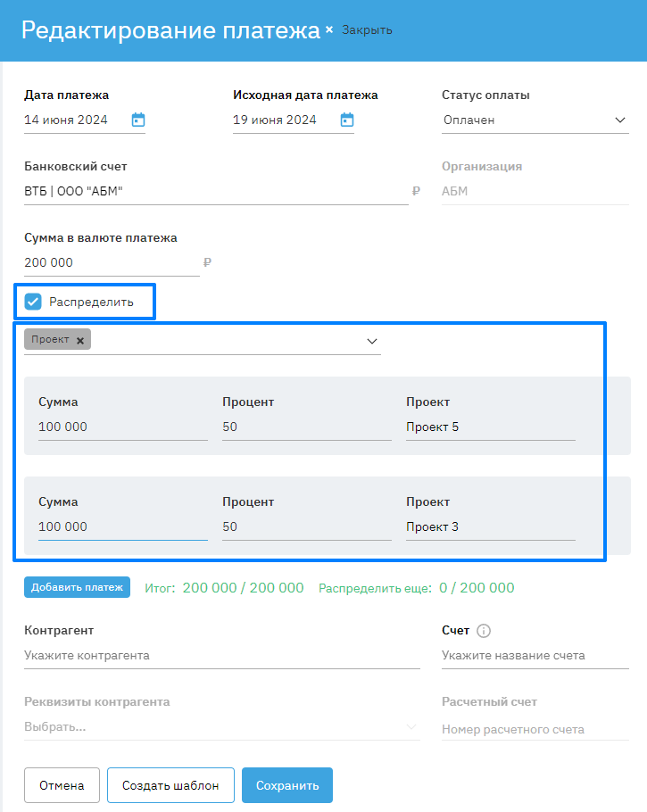
Task: Expand the distribution type dropdown arrow
Action: point(372,341)
